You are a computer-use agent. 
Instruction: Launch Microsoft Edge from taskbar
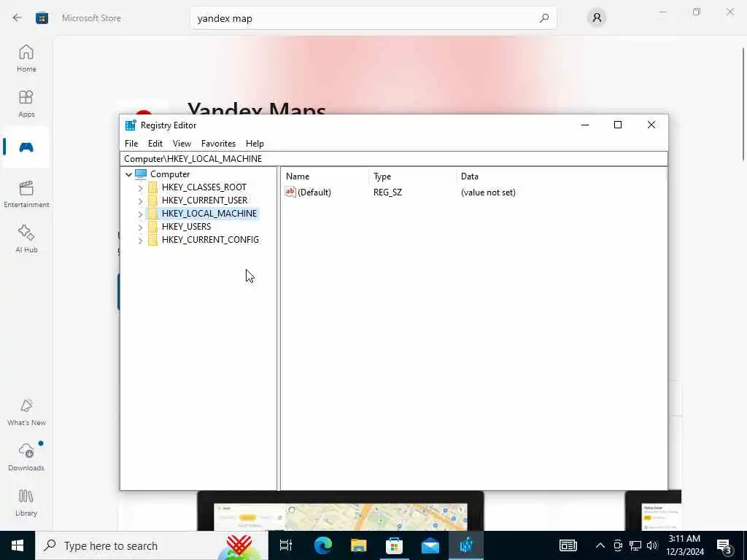pos(322,545)
